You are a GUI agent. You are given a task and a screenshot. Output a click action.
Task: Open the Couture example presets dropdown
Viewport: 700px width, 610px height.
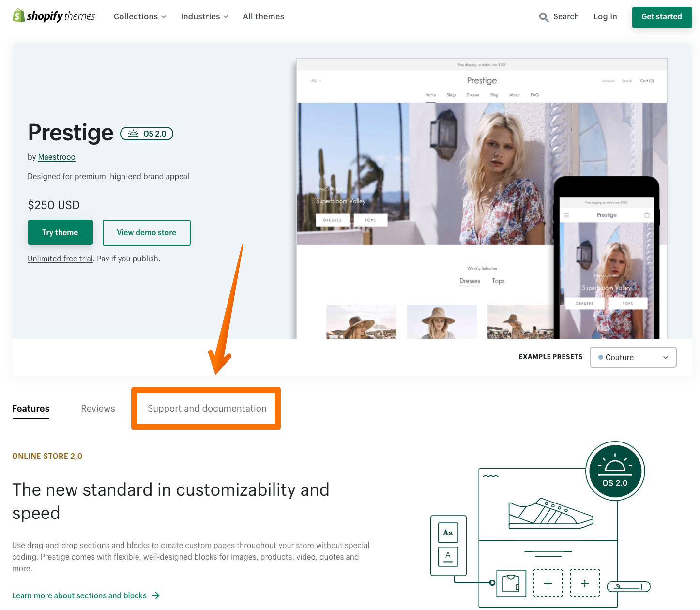point(633,357)
